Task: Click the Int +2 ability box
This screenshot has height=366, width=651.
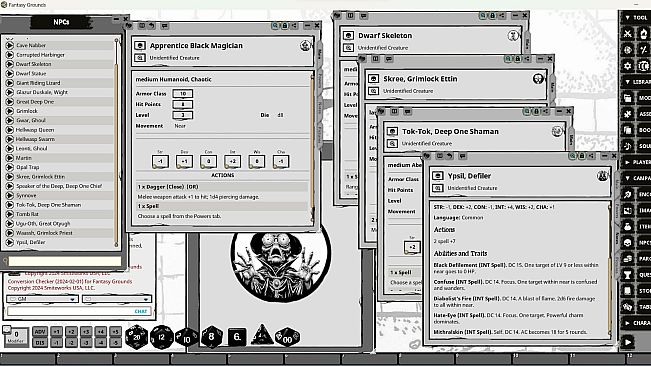Action: [x=232, y=161]
